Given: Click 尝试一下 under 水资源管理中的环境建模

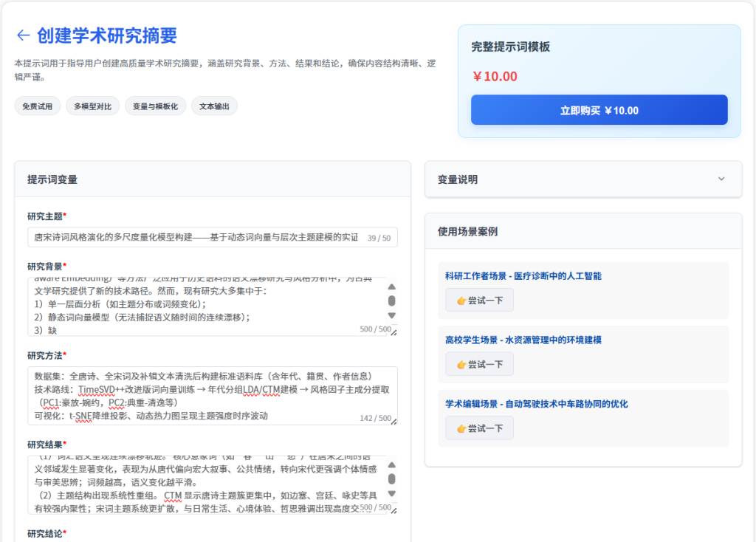Looking at the screenshot, I should point(479,364).
